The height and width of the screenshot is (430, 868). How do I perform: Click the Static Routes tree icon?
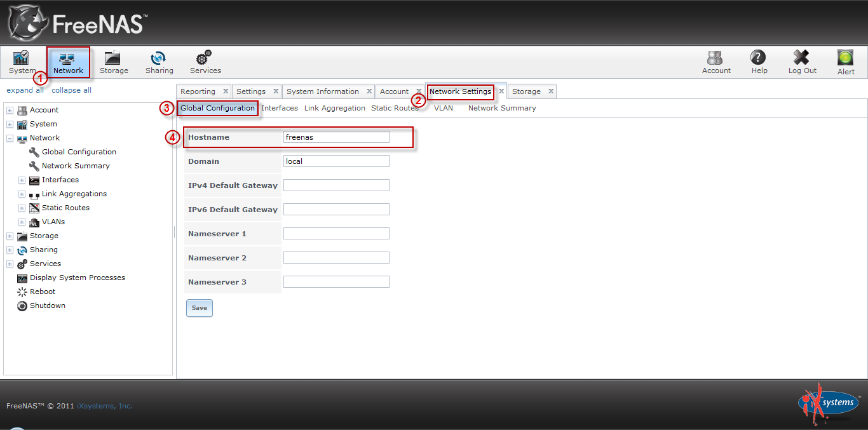(34, 208)
